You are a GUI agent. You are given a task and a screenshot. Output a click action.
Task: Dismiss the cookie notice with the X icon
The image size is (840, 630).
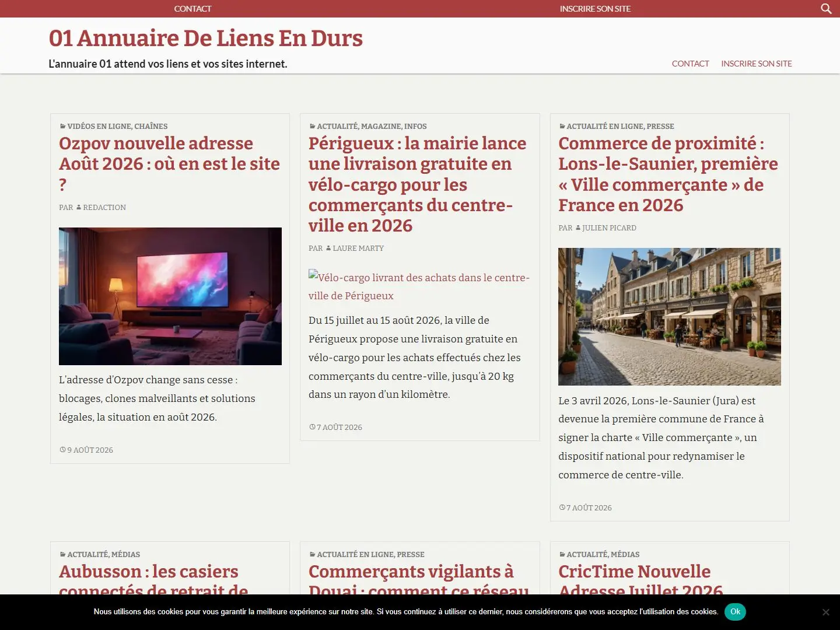point(825,612)
